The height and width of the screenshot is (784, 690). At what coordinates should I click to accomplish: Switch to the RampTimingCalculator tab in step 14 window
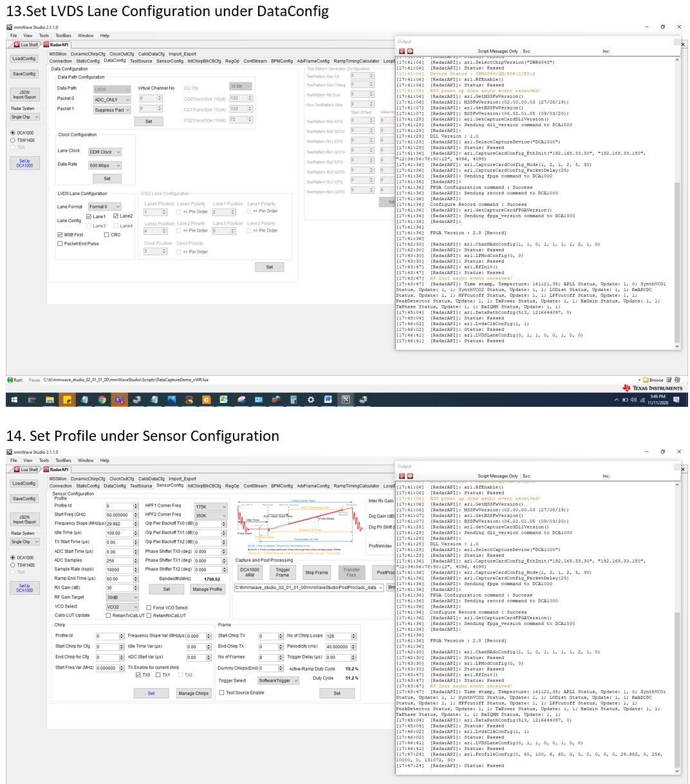tap(357, 486)
